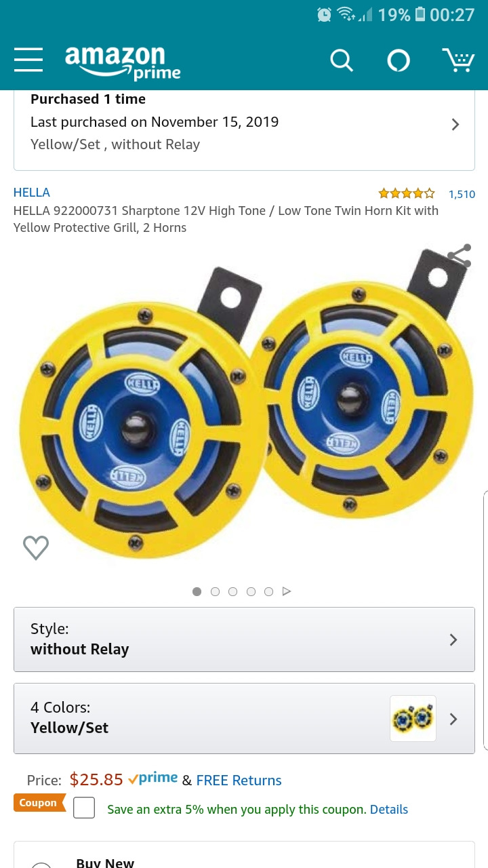Open the HELLA brand link
The width and height of the screenshot is (488, 868).
[x=32, y=193]
